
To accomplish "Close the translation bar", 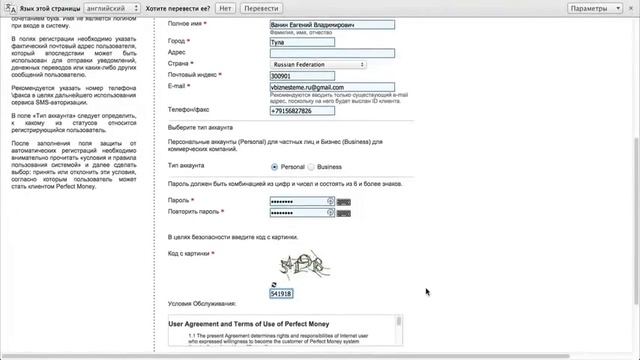I will coord(631,8).
